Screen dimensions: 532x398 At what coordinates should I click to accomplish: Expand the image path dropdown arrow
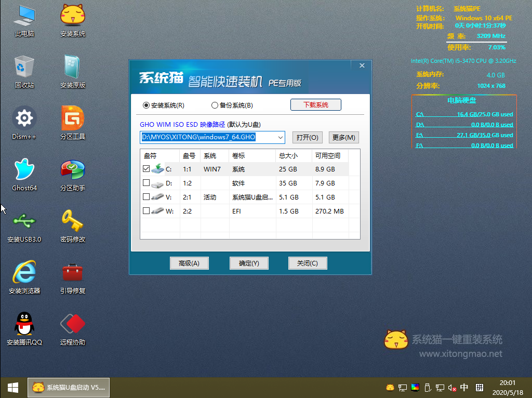coord(280,137)
